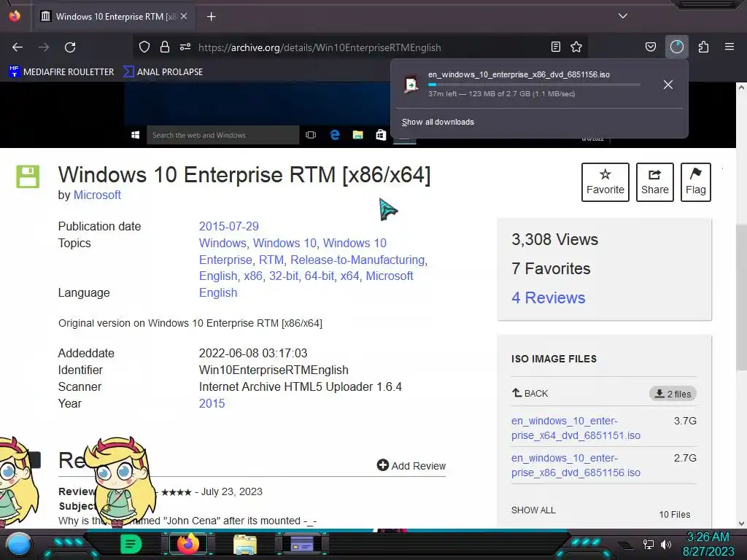
Task: Open the 64-bit topic link
Action: click(320, 276)
